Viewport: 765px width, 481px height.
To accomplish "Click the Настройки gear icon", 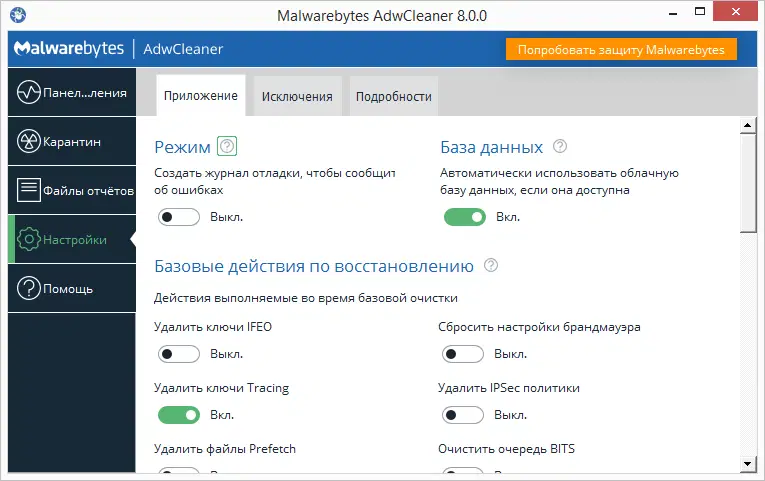I will pyautogui.click(x=29, y=239).
